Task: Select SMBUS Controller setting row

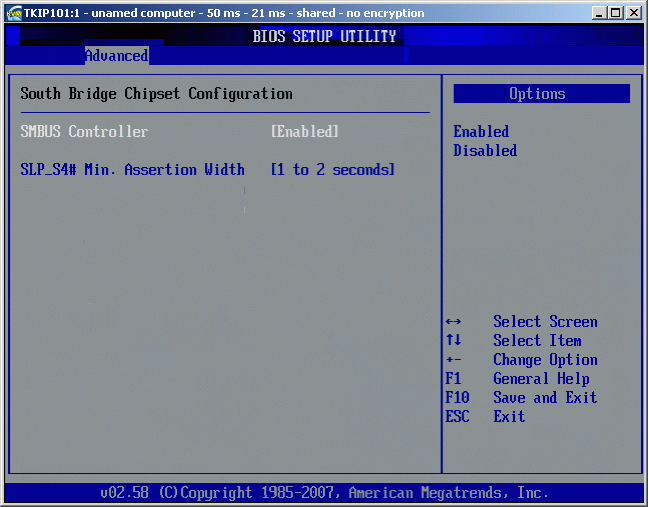Action: coord(179,131)
